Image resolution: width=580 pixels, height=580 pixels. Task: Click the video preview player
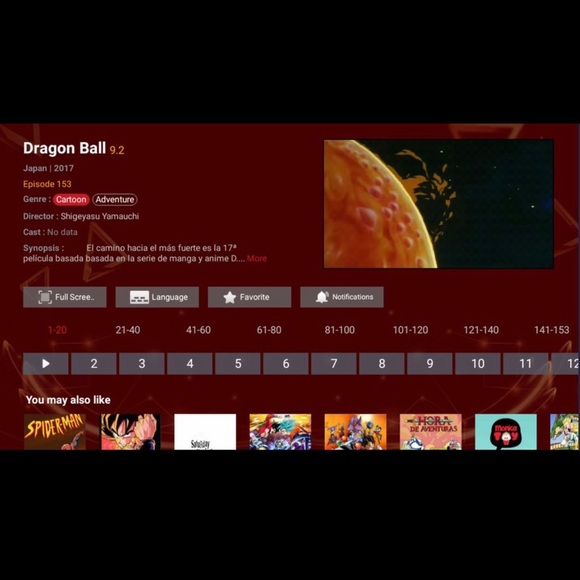point(439,204)
